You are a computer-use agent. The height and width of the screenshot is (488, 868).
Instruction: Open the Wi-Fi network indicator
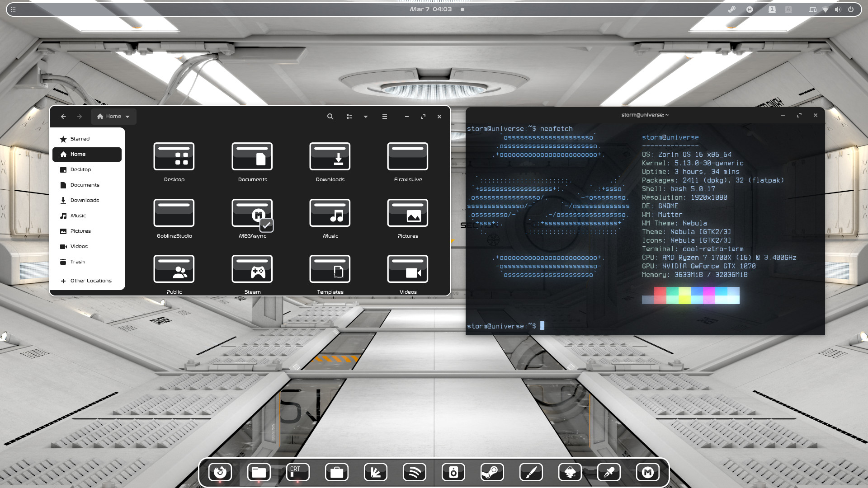(826, 9)
